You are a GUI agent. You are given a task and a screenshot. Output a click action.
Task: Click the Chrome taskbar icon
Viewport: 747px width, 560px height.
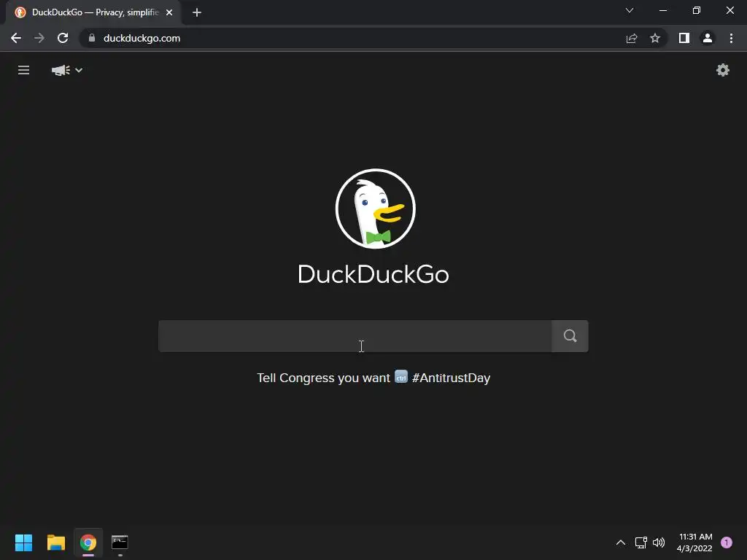88,542
